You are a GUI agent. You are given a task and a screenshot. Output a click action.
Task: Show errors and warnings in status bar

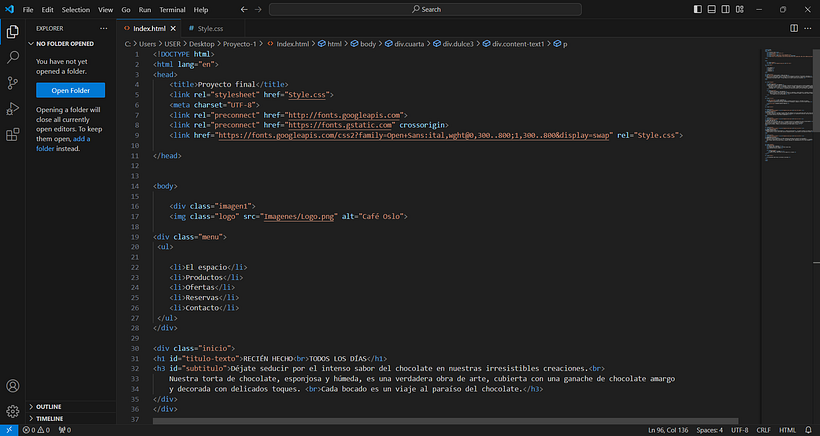coord(36,430)
